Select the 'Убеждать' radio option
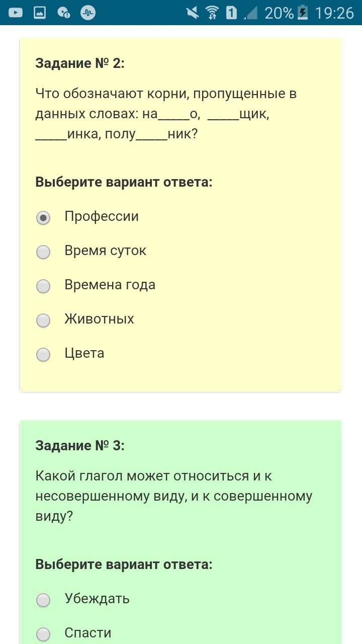The height and width of the screenshot is (644, 362). click(x=44, y=600)
